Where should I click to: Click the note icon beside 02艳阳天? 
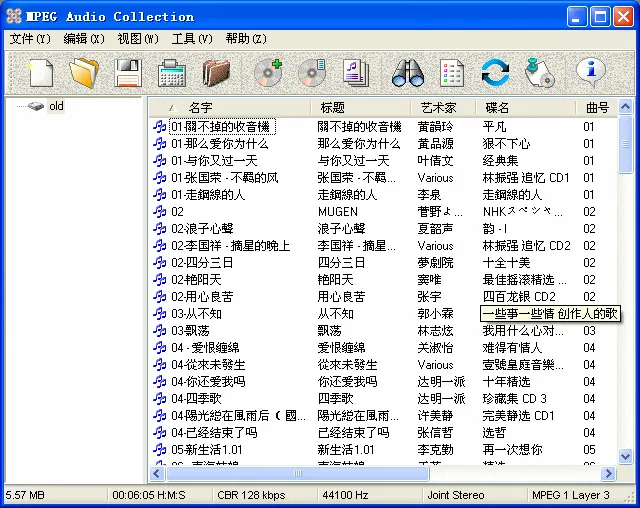(159, 280)
